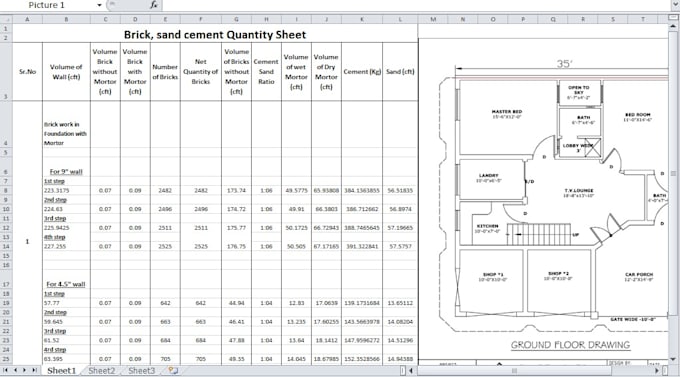Click cell containing 59.645
This screenshot has height=377, width=680.
pos(66,321)
